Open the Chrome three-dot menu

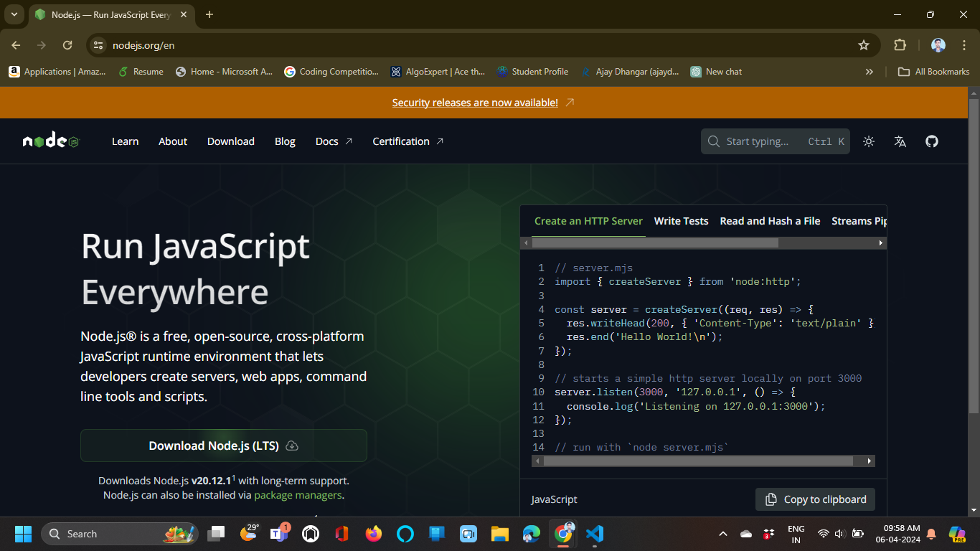click(964, 45)
